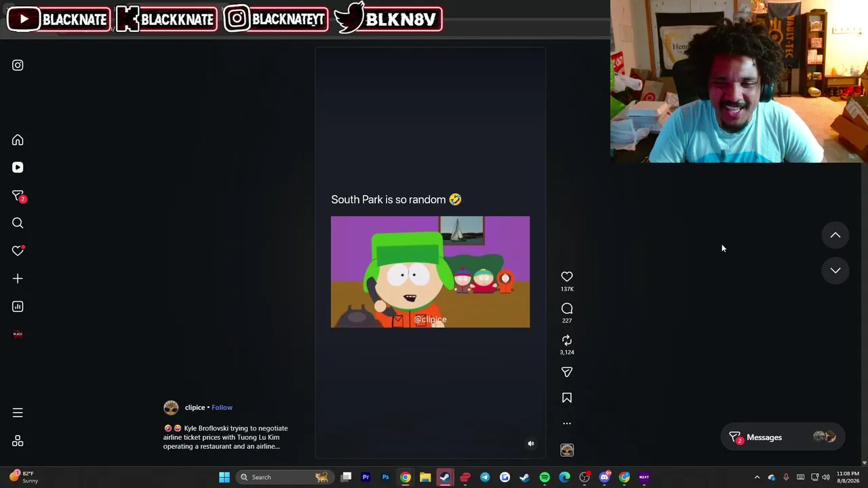Open the weather widget showing 82°F Sunny
The height and width of the screenshot is (488, 868).
[22, 477]
